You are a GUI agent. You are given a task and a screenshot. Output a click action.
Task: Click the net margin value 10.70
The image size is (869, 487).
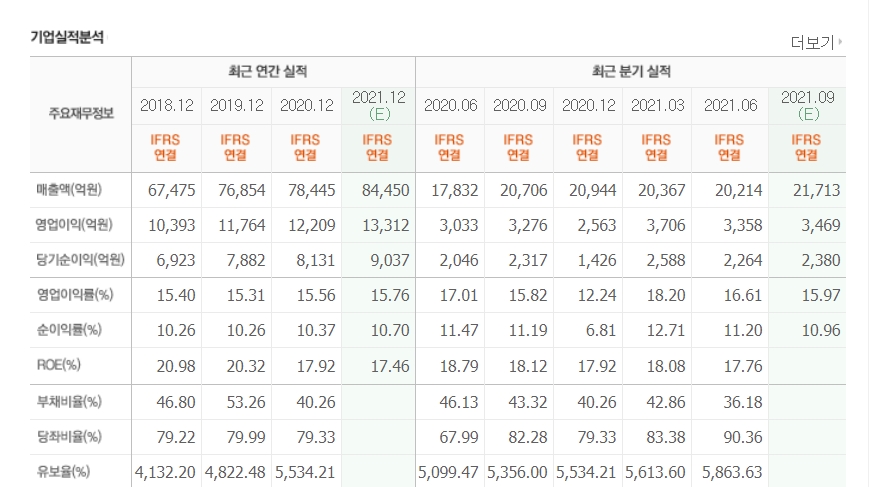[x=390, y=330]
